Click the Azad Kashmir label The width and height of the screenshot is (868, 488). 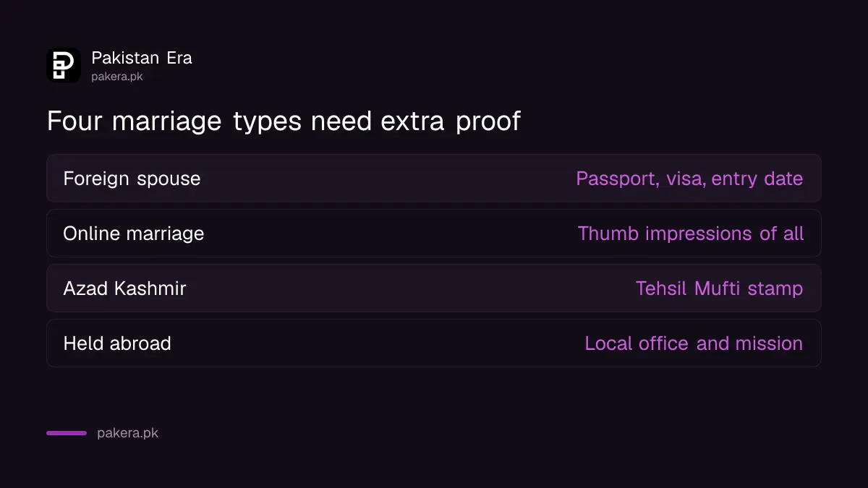click(x=125, y=288)
